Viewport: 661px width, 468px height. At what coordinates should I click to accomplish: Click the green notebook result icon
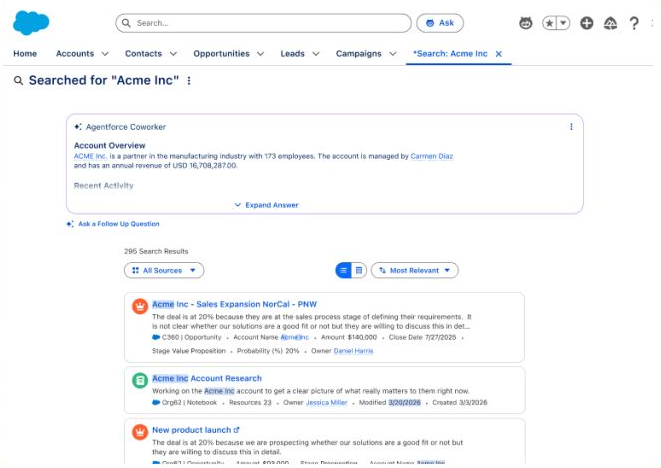(x=140, y=380)
